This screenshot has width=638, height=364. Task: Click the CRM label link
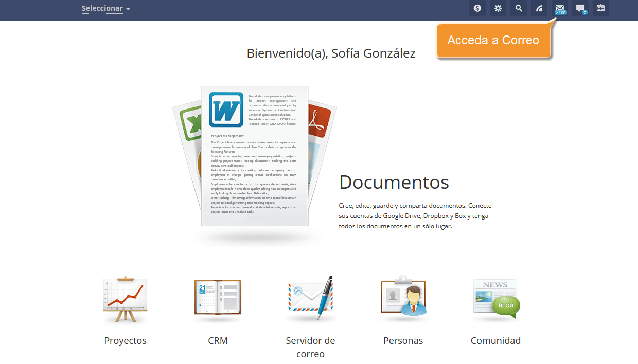(x=218, y=341)
